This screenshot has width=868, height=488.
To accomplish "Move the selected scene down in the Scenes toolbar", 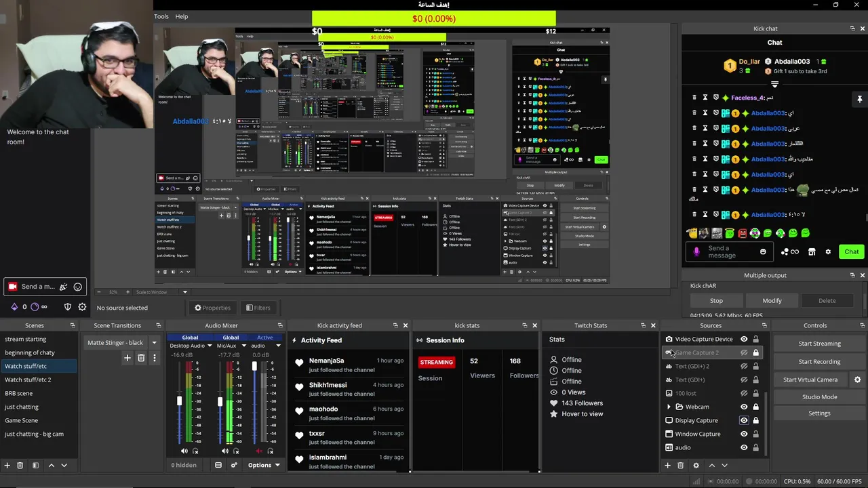I will pyautogui.click(x=64, y=466).
